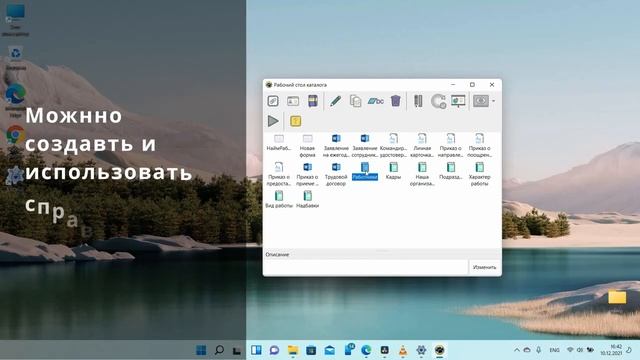Select the pencil edit tool
This screenshot has width=640, height=360.
(x=335, y=101)
